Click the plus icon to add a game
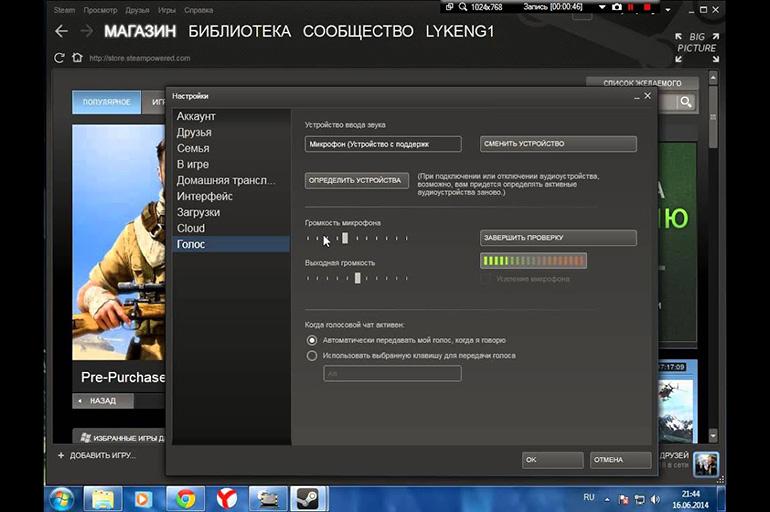The image size is (770, 512). (61, 455)
